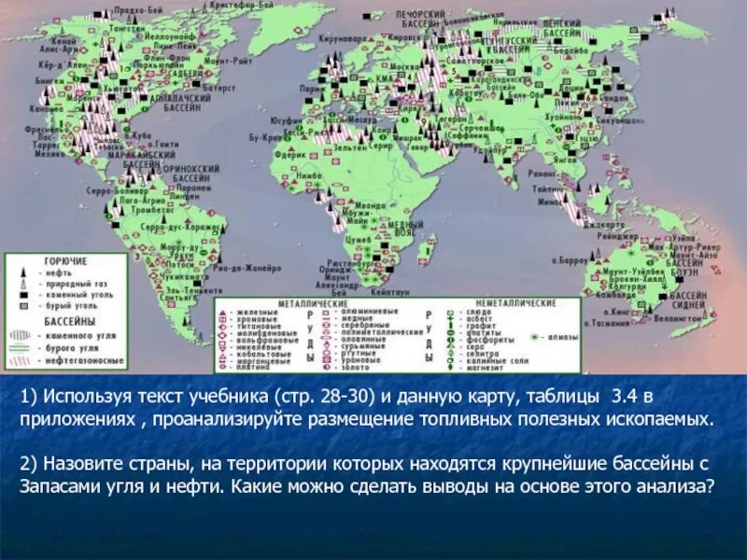Click the БАССЕЙН СИДНЕЙ label
The width and height of the screenshot is (747, 560).
688,300
